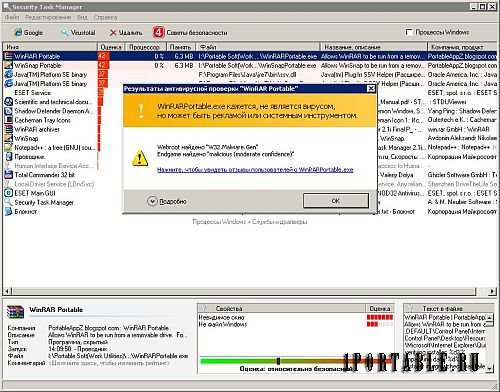Sort by Имя column header
Image resolution: width=500 pixels, height=392 pixels.
click(50, 47)
